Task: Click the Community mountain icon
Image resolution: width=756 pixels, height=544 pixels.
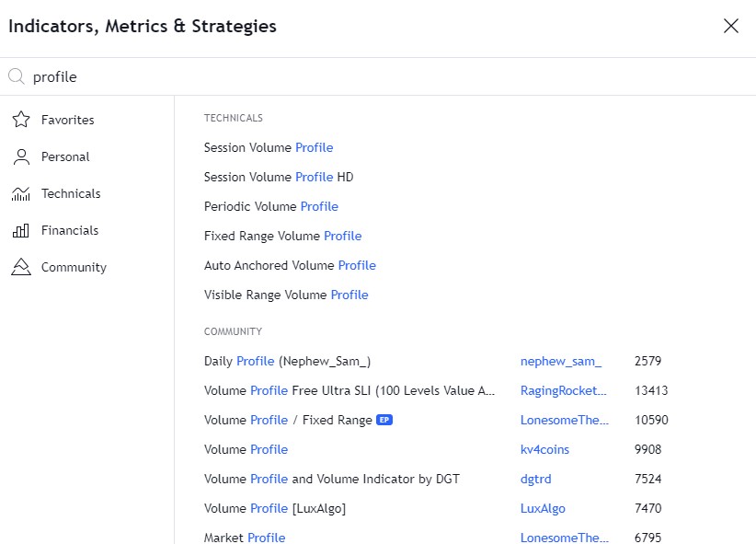Action: point(21,267)
